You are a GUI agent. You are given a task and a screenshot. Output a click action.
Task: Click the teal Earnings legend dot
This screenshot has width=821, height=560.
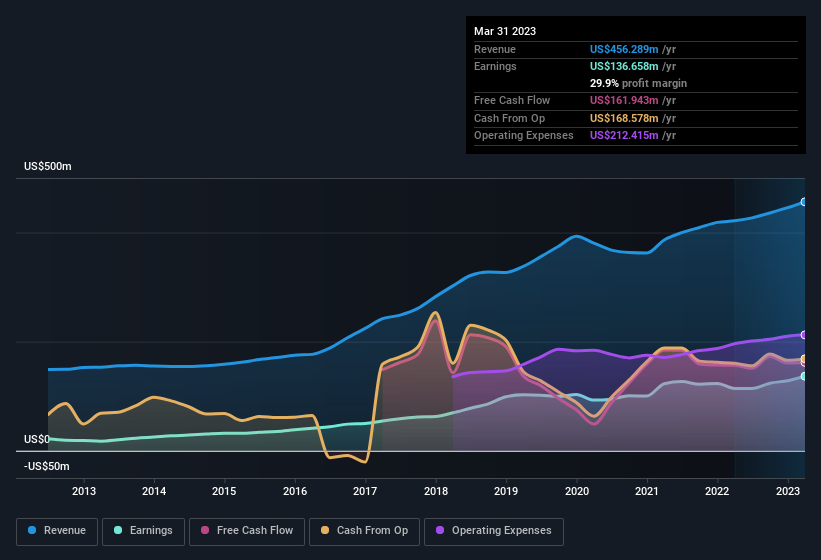click(119, 531)
